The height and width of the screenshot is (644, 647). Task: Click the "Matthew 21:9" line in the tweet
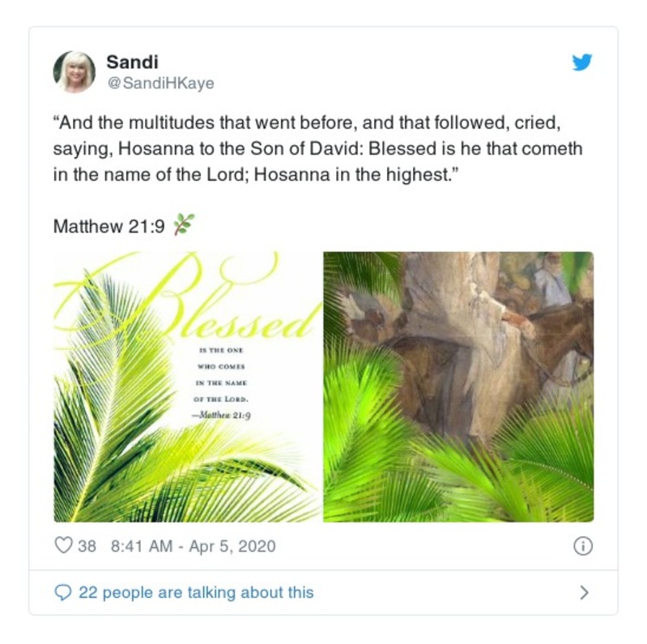coord(109,226)
